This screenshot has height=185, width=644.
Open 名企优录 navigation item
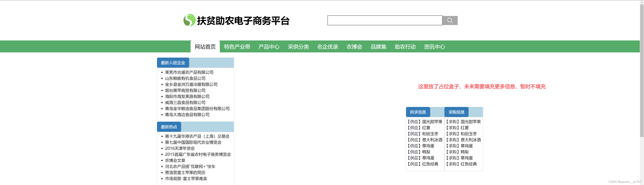pos(328,47)
